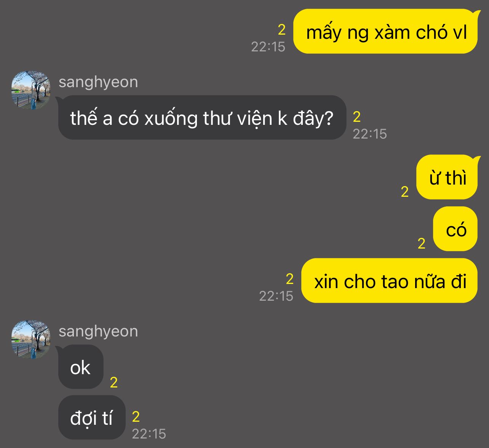Click unread count 2 next to 'ok' bubble

pyautogui.click(x=114, y=383)
